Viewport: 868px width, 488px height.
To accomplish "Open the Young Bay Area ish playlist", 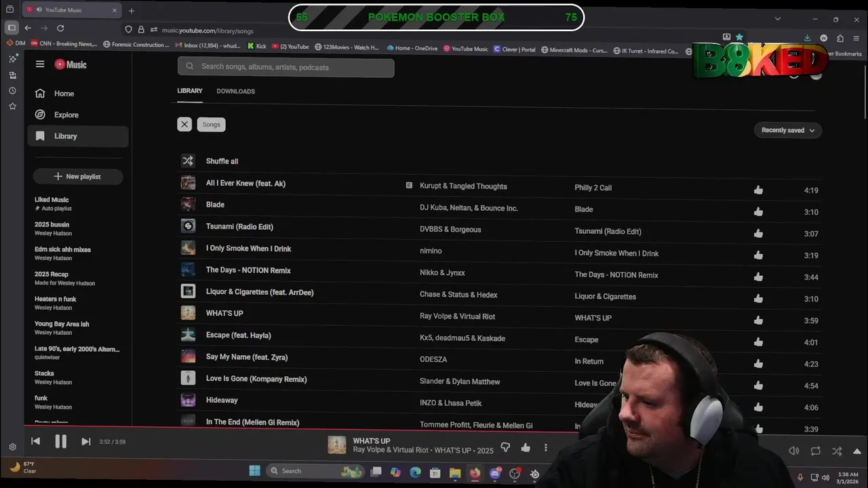I will point(62,328).
